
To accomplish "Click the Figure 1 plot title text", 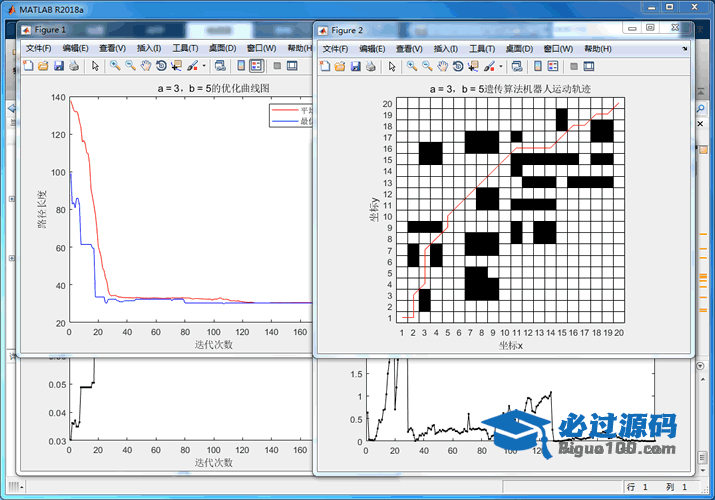I will (213, 88).
